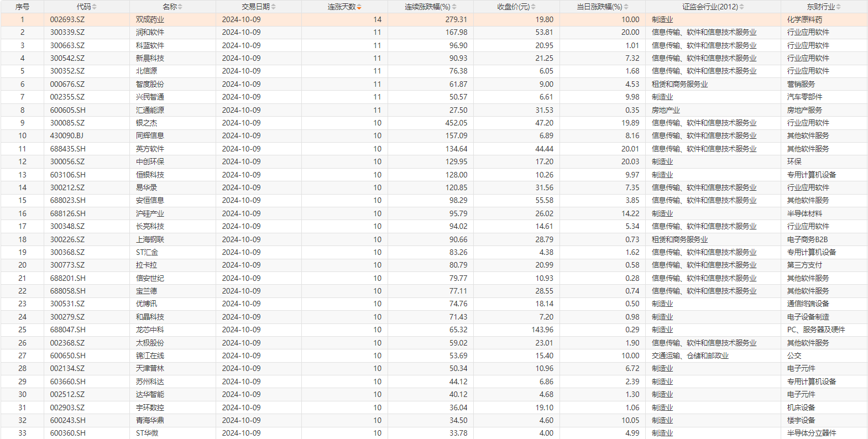
Task: Select the 中创环保 name link
Action: pos(150,161)
